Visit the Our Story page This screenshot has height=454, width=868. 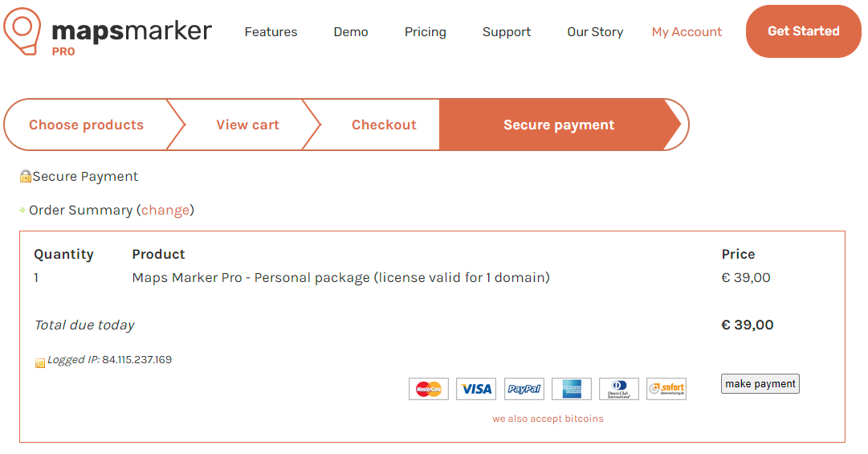(595, 32)
